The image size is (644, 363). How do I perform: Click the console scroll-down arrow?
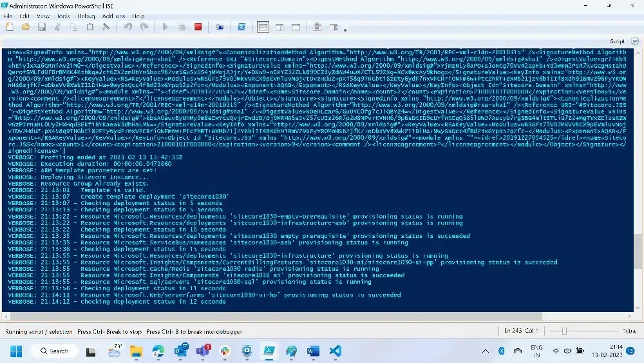tap(637, 308)
